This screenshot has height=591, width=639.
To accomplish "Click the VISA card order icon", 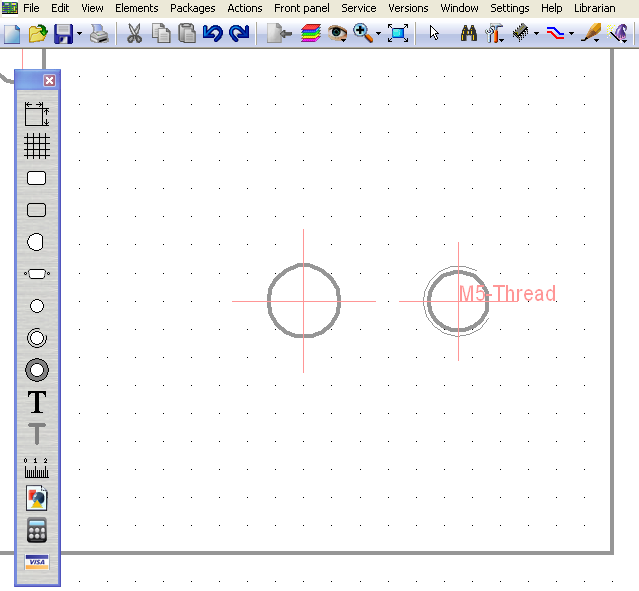I will click(x=37, y=562).
